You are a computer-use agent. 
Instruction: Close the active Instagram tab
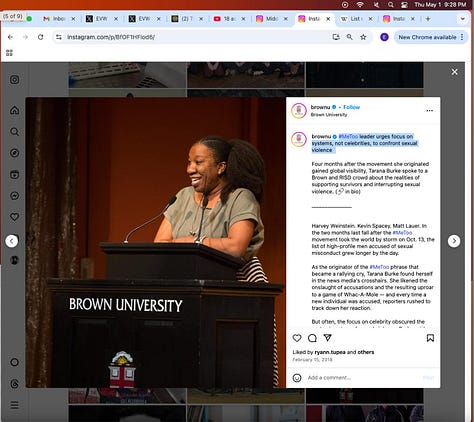point(328,19)
